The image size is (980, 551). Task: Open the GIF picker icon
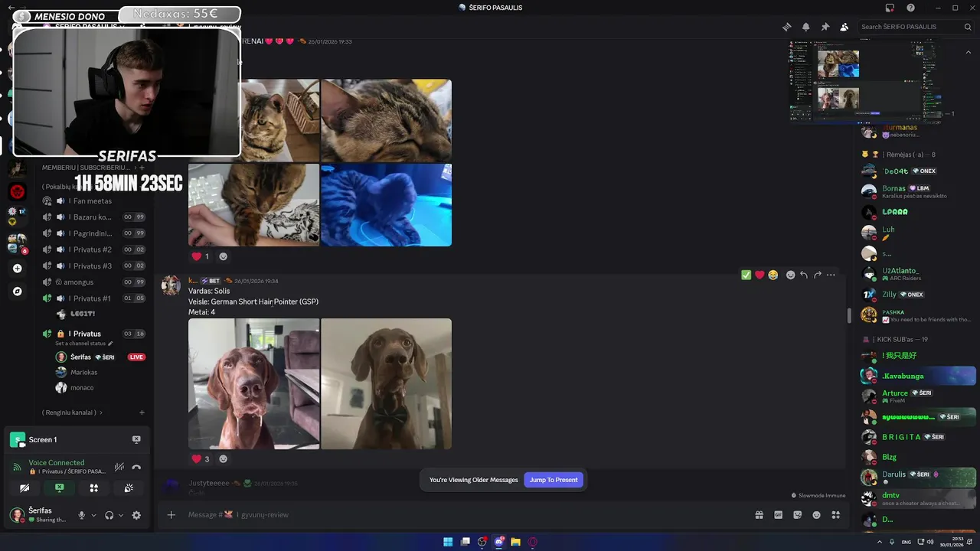778,515
